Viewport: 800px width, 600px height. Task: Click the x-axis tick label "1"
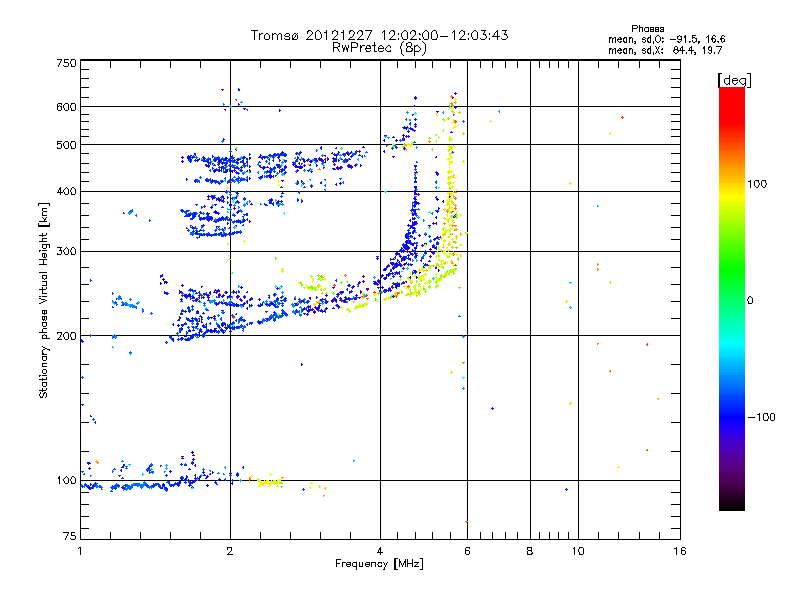pos(80,551)
